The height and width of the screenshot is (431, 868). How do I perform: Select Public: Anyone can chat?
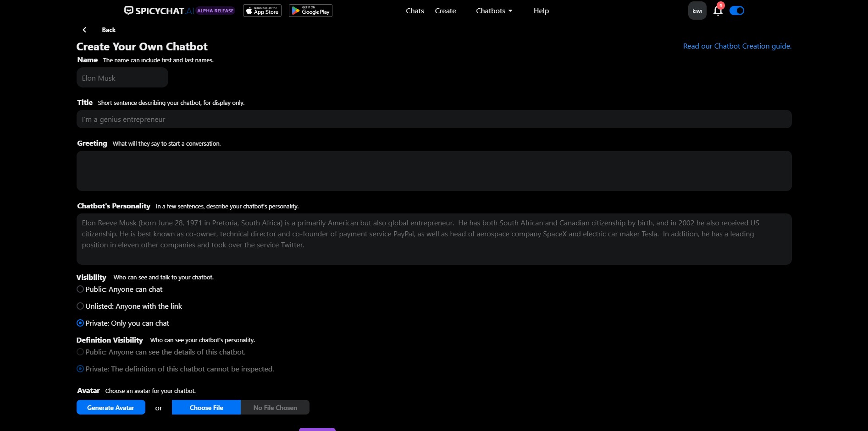coord(80,289)
